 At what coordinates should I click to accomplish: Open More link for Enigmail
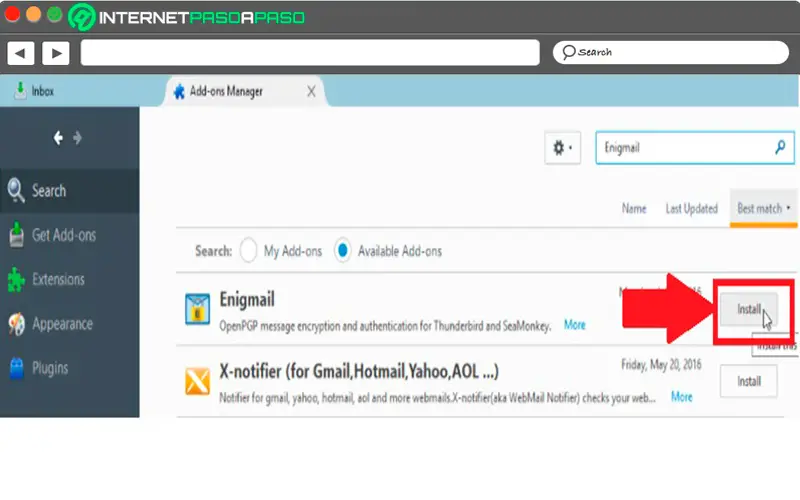(x=574, y=325)
